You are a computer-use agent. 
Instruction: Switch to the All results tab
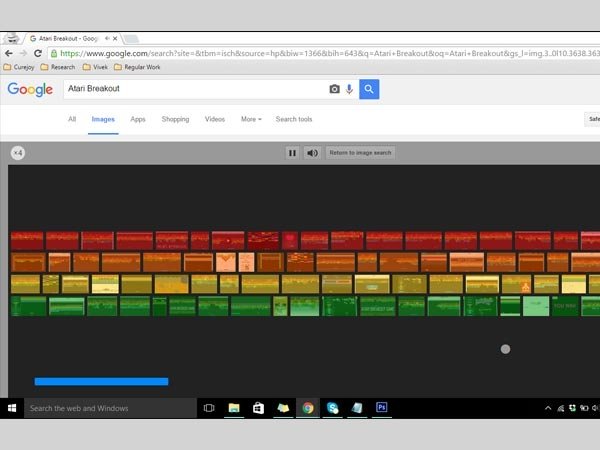(x=72, y=119)
